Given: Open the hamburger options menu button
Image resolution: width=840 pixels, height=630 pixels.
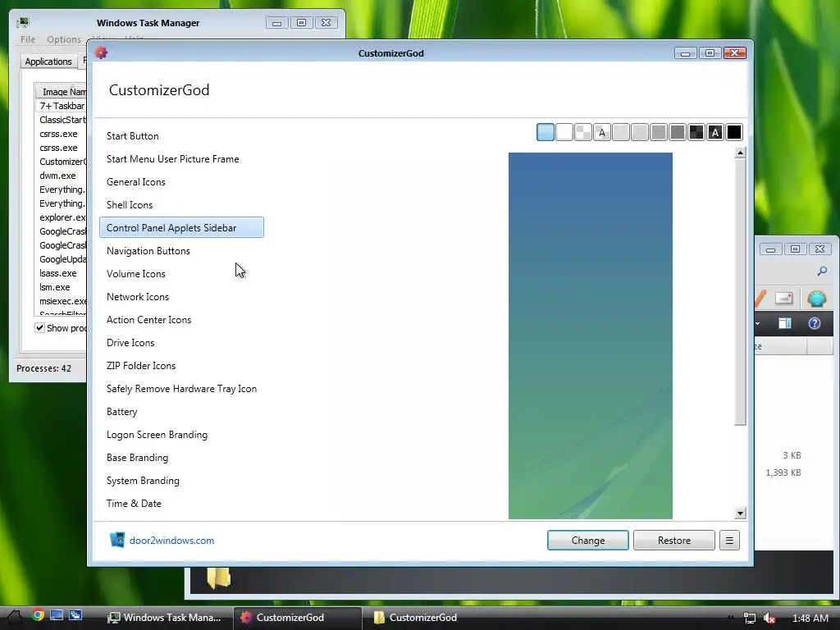Looking at the screenshot, I should [x=729, y=541].
